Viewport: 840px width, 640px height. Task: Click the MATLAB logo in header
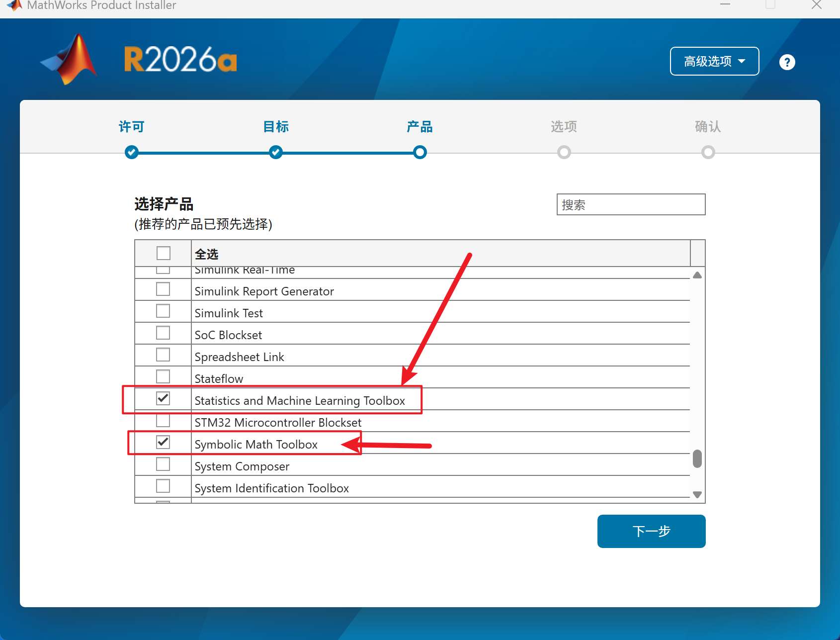coord(69,59)
